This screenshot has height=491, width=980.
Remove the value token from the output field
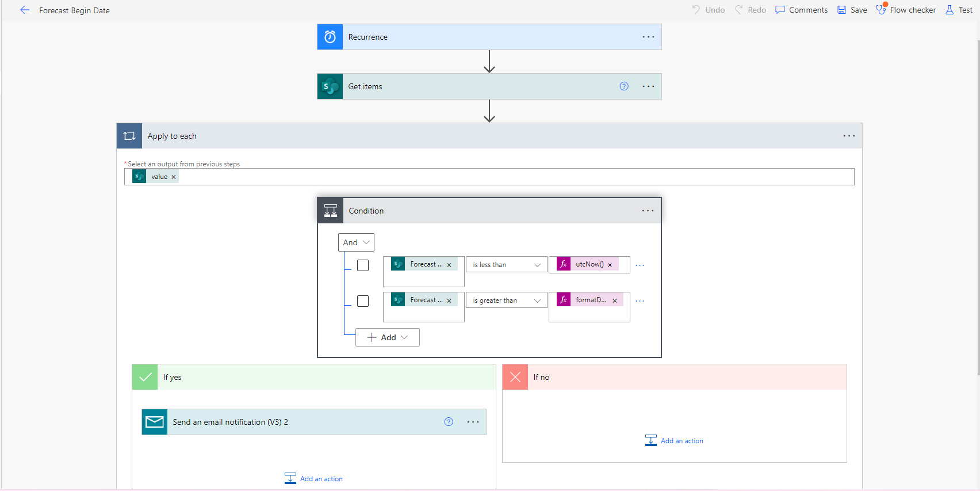[x=174, y=177]
